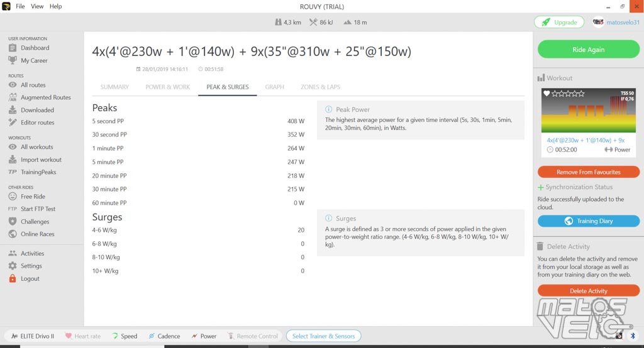Click the ROUVY app logo icon
Viewport: 644px width, 348px height.
click(x=6, y=6)
